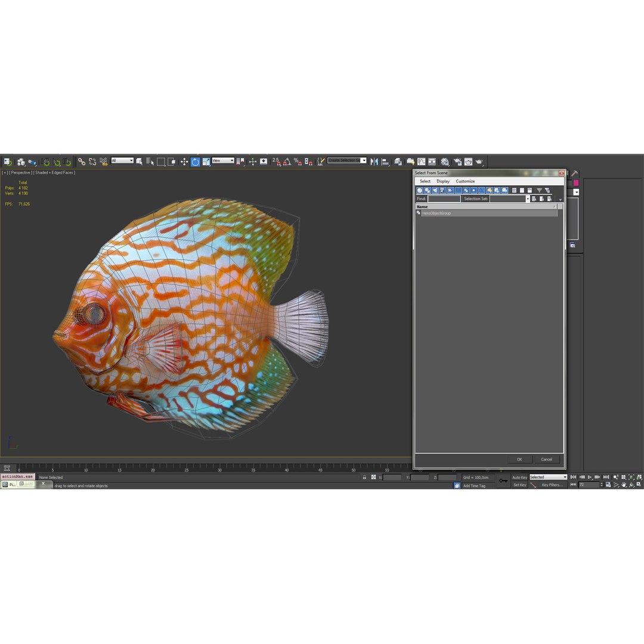The image size is (644, 644).
Task: Activate Select and Scale tool
Action: pyautogui.click(x=206, y=162)
